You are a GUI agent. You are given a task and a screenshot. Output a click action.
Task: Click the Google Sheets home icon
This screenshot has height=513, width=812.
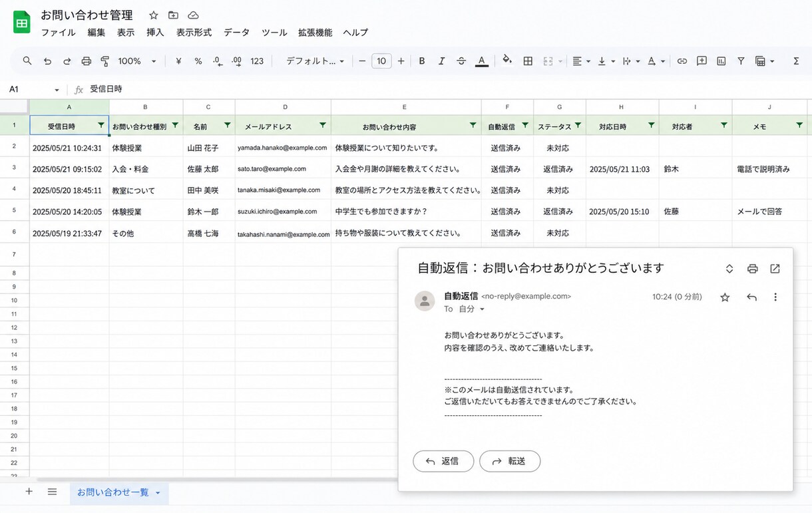pos(22,22)
